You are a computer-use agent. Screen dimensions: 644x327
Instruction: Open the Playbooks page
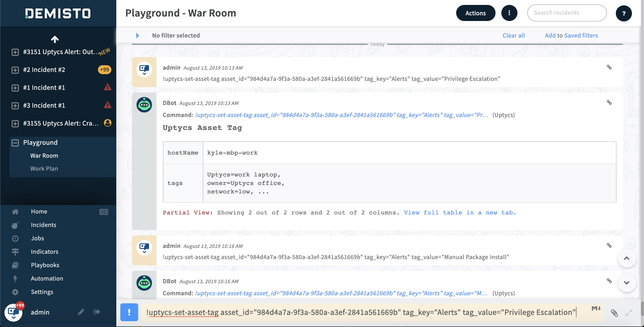coord(45,265)
